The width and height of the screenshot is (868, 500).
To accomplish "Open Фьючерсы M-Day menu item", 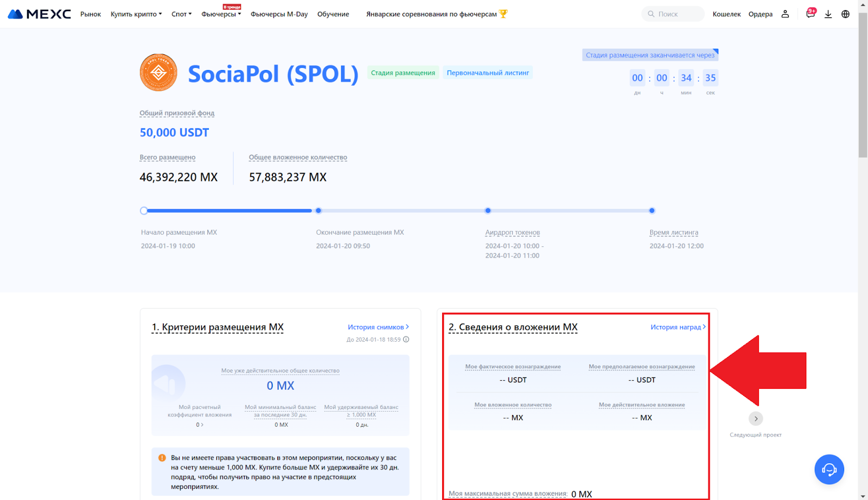I will (279, 14).
